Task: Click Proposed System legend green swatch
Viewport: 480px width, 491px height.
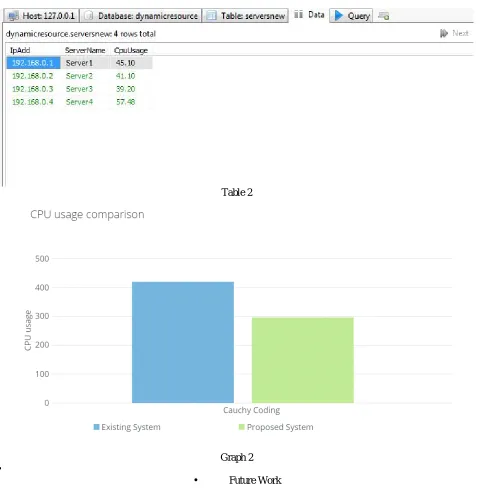Action: 242,427
